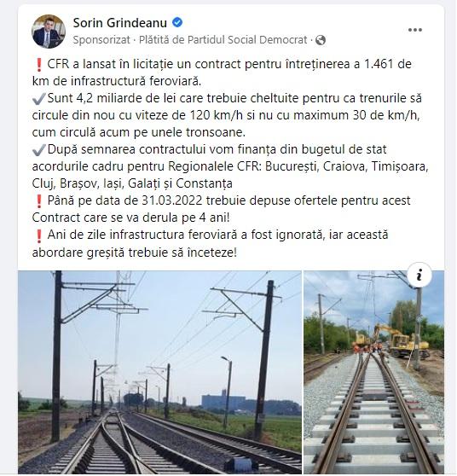Click the blue verified badge icon
Viewport: 457px width, 476px height.
tap(177, 22)
